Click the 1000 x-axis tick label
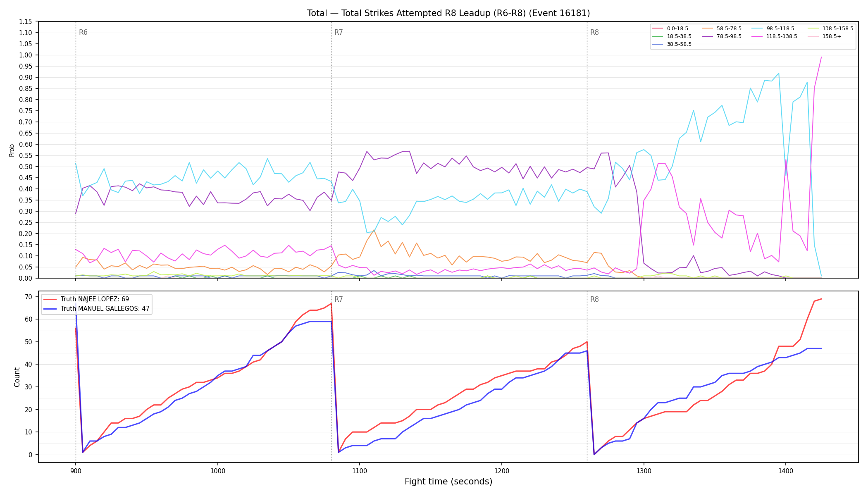Image resolution: width=868 pixels, height=496 pixels. (x=217, y=470)
